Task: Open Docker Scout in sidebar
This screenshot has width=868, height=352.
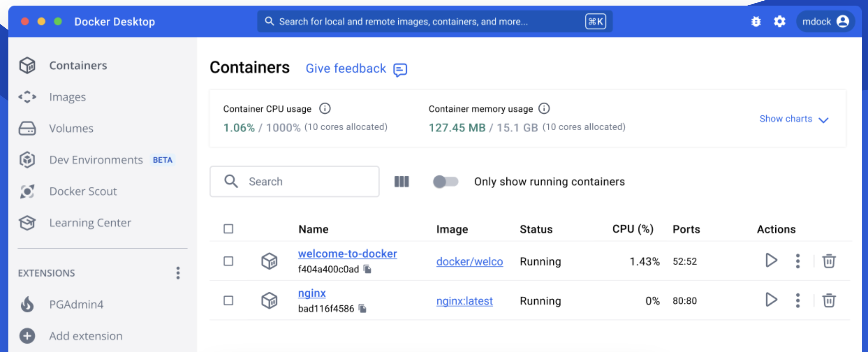Action: tap(83, 191)
